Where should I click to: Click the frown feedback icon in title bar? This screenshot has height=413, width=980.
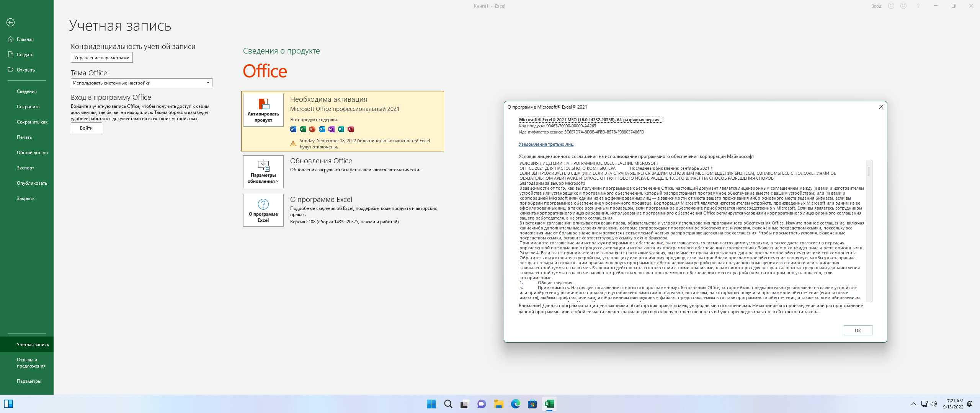903,6
